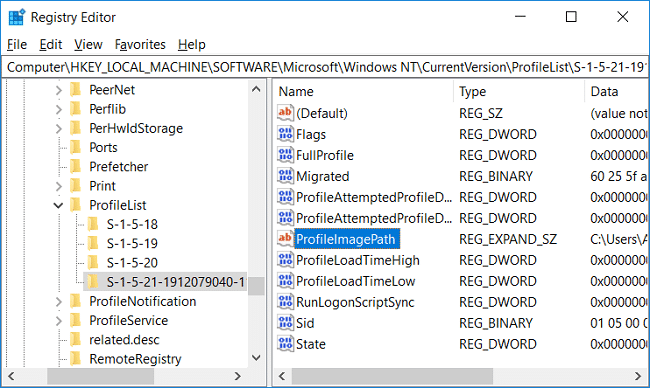650x388 pixels.
Task: Select the FullProfile value name
Action: point(325,155)
